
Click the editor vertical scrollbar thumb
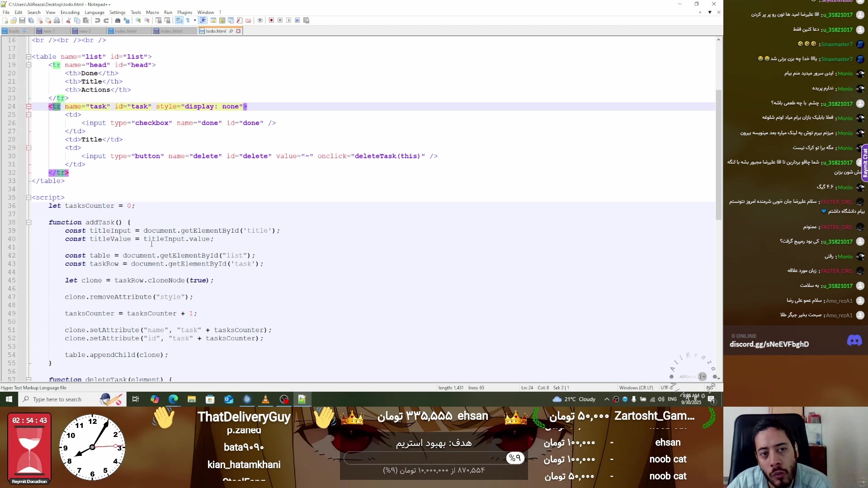pos(718,154)
